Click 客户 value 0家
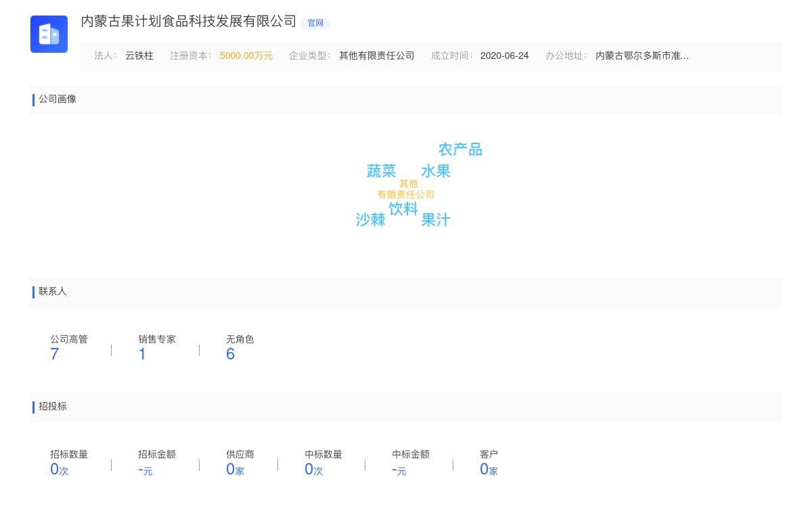Viewport: 812px width, 509px height. click(489, 469)
